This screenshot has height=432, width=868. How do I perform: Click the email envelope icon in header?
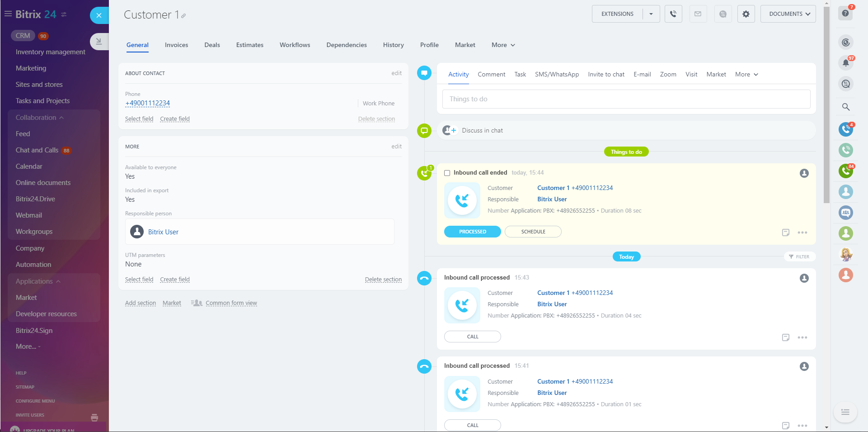[698, 14]
